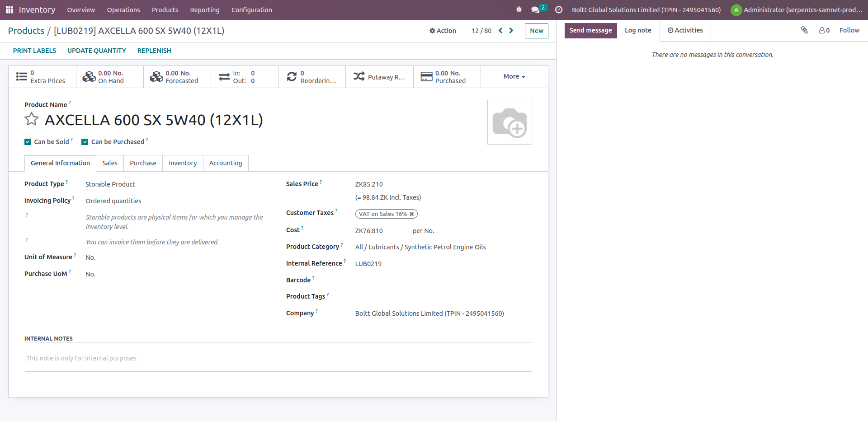Open the Action dropdown menu
The height and width of the screenshot is (421, 868).
click(x=443, y=31)
